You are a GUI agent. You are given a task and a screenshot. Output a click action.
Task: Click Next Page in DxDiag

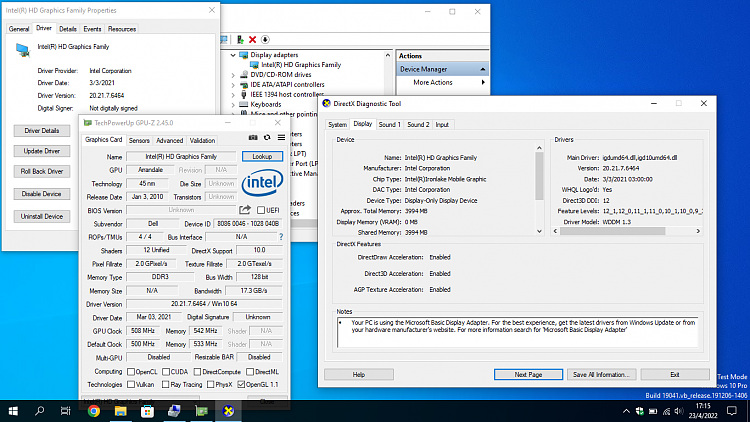528,375
